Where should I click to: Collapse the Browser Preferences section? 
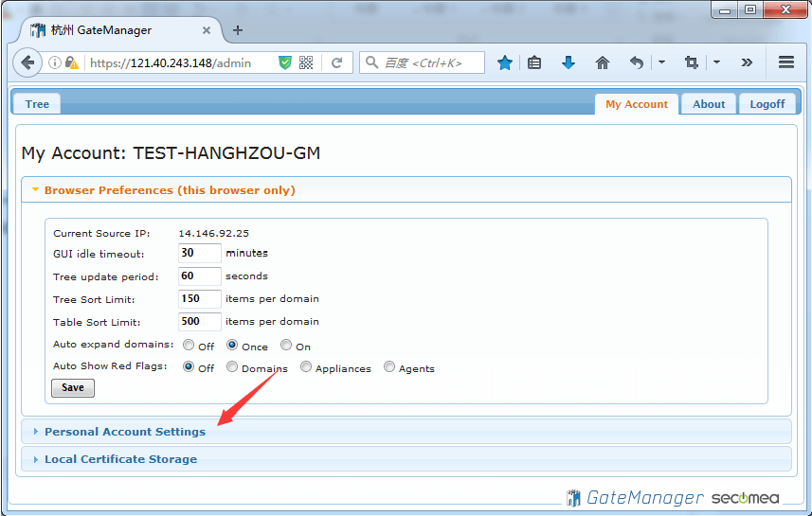[169, 190]
